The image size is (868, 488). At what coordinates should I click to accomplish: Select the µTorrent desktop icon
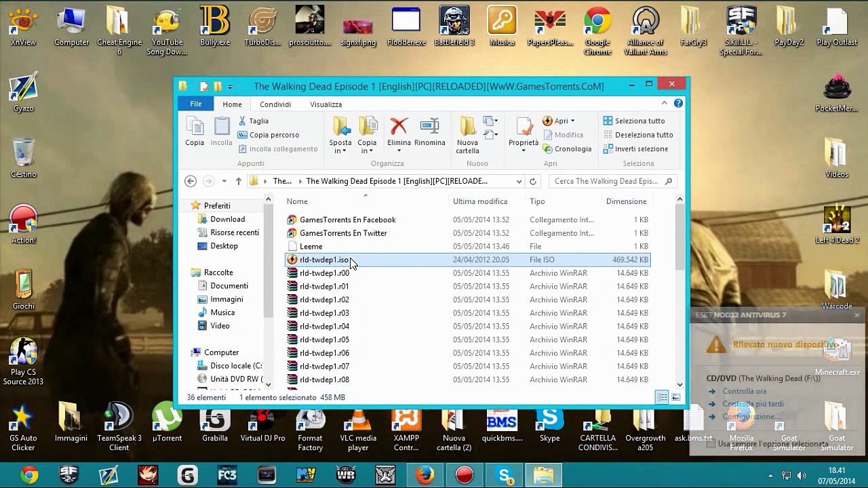(167, 425)
